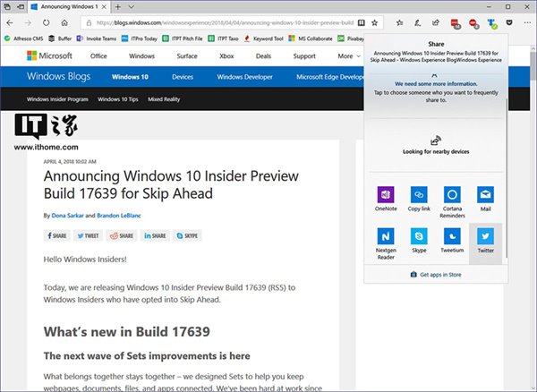The image size is (537, 392).
Task: Open Edge Settings and more menu
Action: [x=527, y=23]
